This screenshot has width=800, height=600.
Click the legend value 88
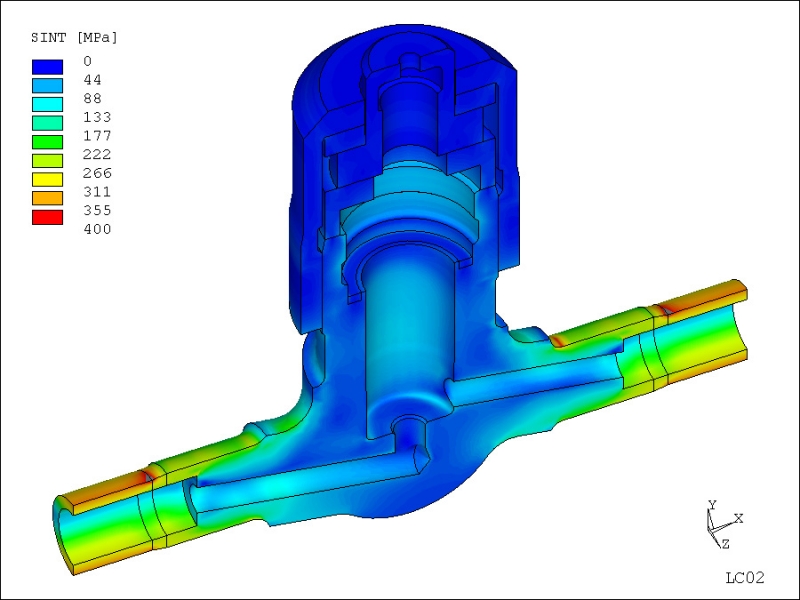(x=92, y=98)
